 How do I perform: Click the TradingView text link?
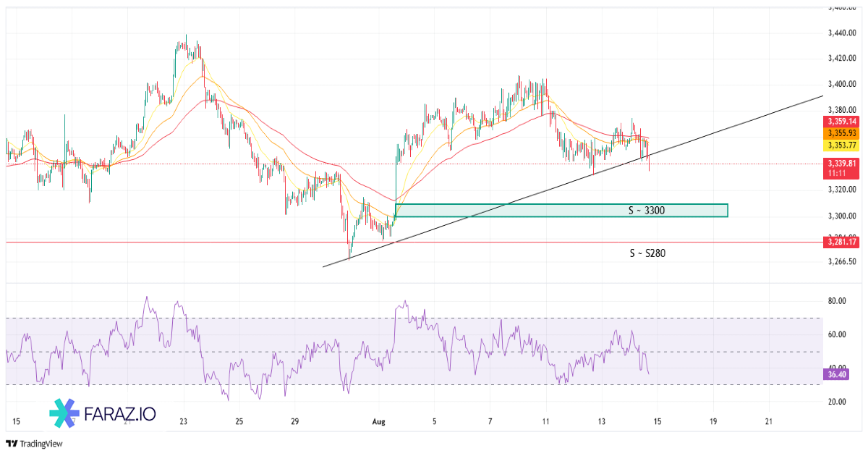tap(40, 444)
